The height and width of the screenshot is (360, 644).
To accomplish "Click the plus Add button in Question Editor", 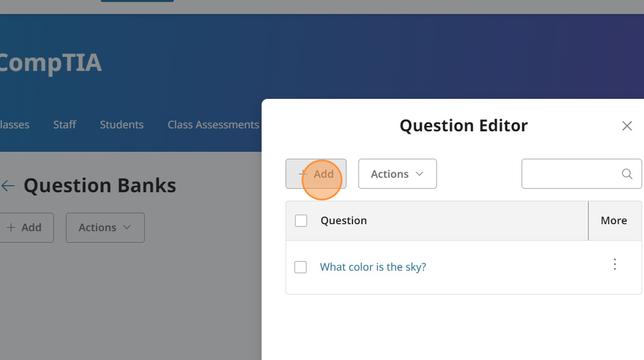I will point(316,174).
